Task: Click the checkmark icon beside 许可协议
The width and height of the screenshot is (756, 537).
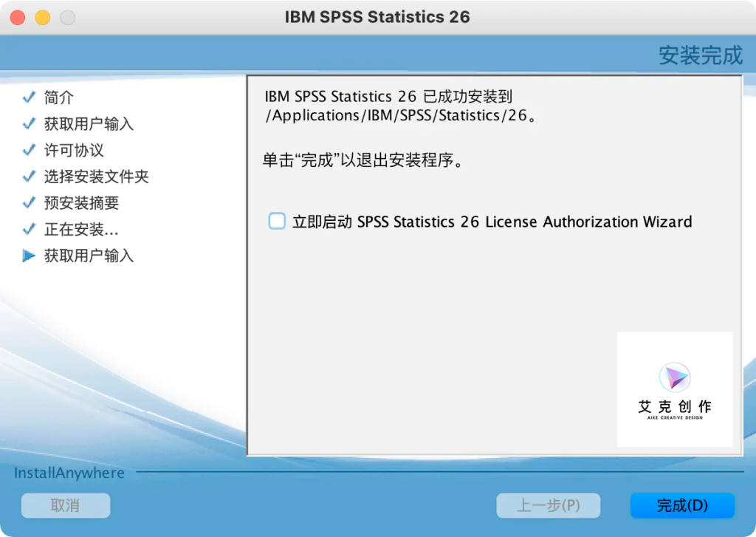Action: click(x=29, y=149)
